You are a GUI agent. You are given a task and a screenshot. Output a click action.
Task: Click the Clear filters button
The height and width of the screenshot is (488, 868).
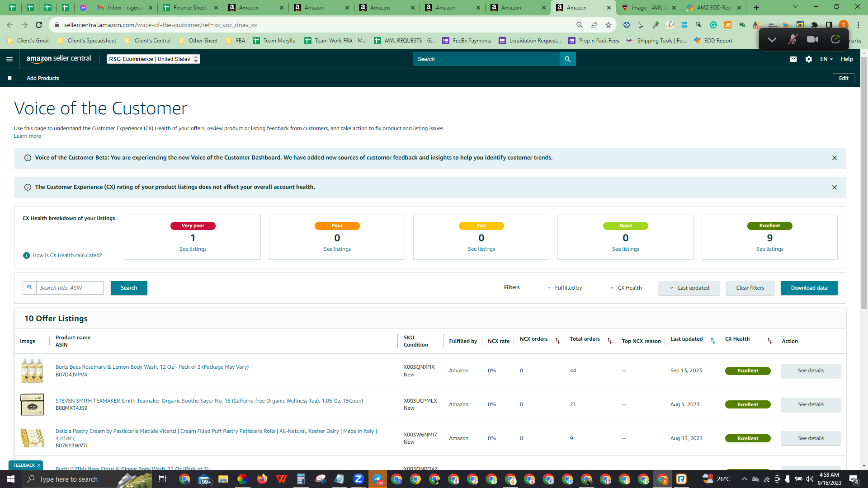(x=750, y=288)
